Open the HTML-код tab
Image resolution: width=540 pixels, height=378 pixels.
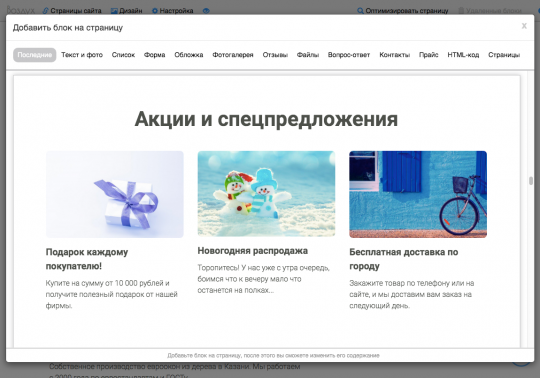[x=463, y=55]
